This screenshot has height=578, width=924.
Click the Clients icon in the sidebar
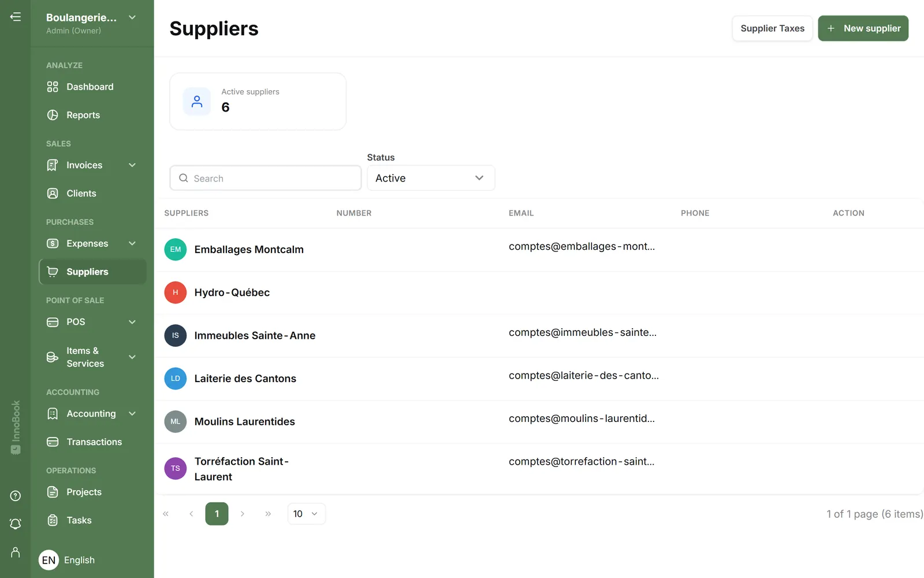coord(53,194)
